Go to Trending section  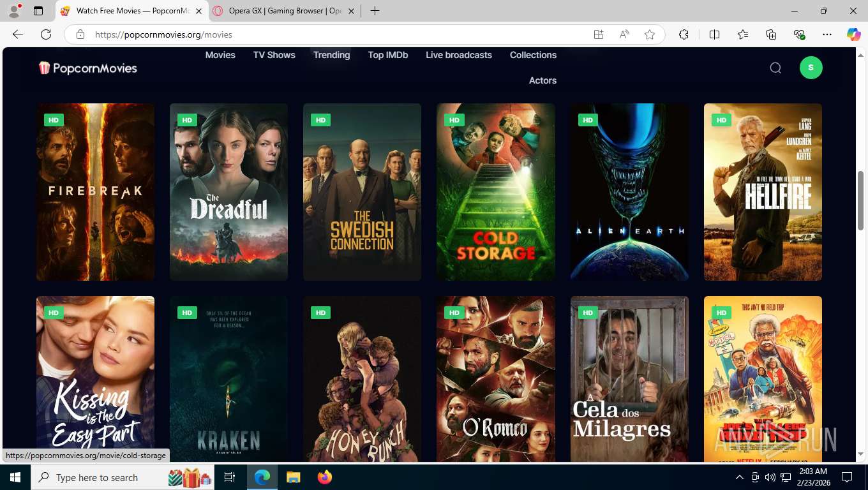pos(331,55)
